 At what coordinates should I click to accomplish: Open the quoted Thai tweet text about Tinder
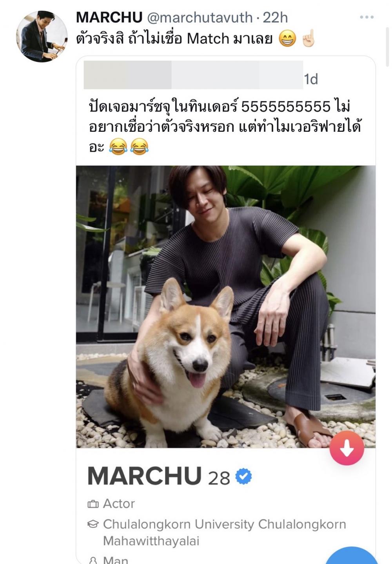[x=225, y=127]
